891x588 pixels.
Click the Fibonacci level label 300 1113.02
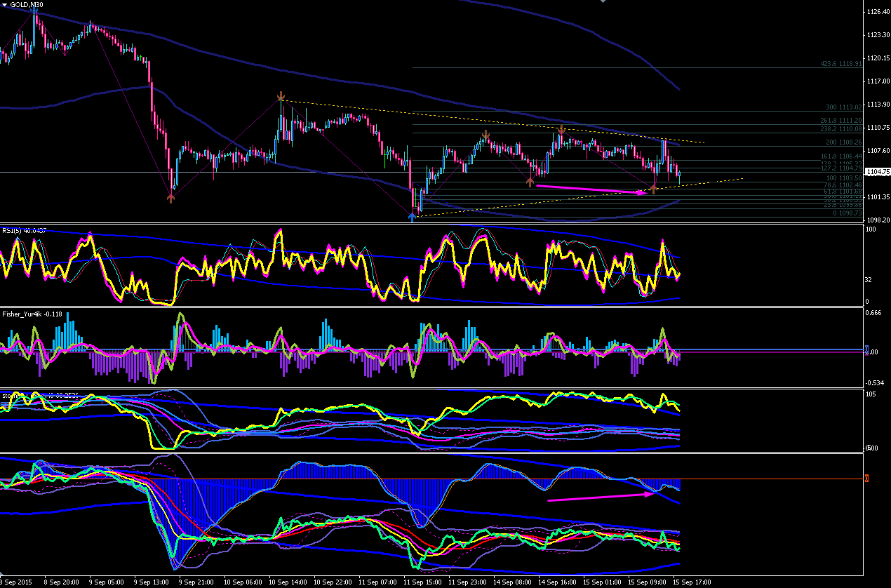pos(843,107)
